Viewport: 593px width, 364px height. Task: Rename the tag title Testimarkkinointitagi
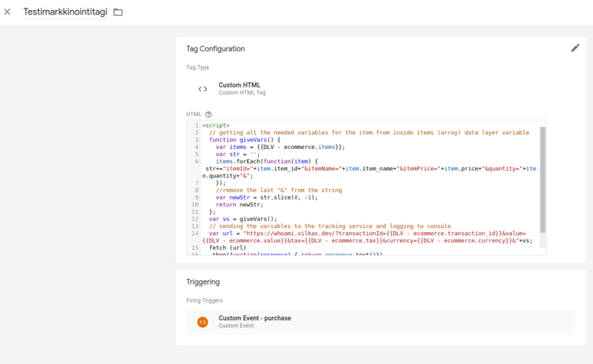[x=65, y=12]
